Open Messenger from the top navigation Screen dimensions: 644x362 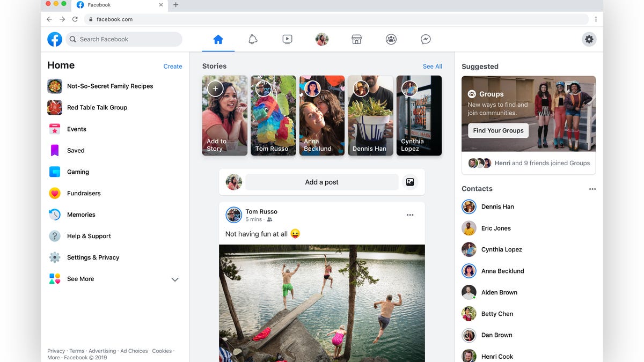click(425, 39)
